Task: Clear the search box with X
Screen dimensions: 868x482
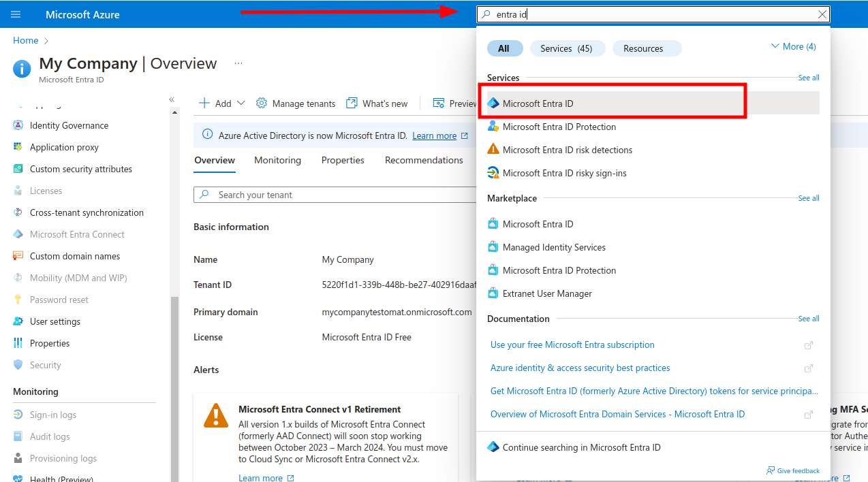Action: click(822, 14)
